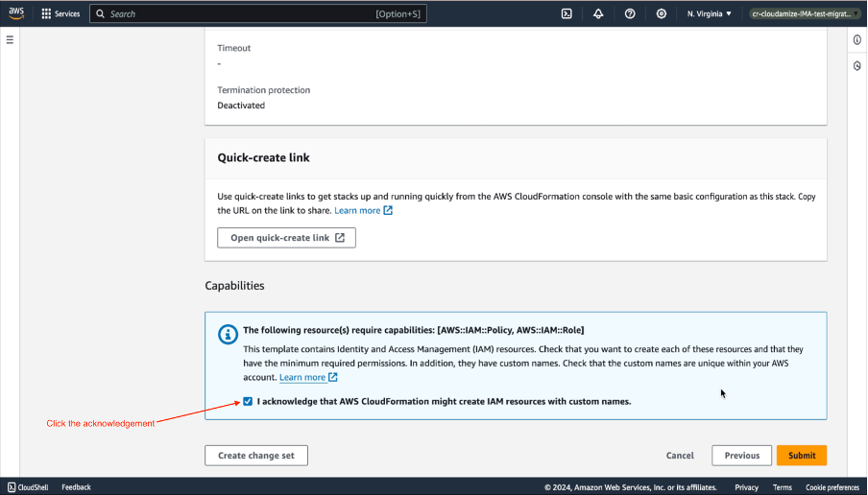Open the Services grid menu

[x=60, y=14]
